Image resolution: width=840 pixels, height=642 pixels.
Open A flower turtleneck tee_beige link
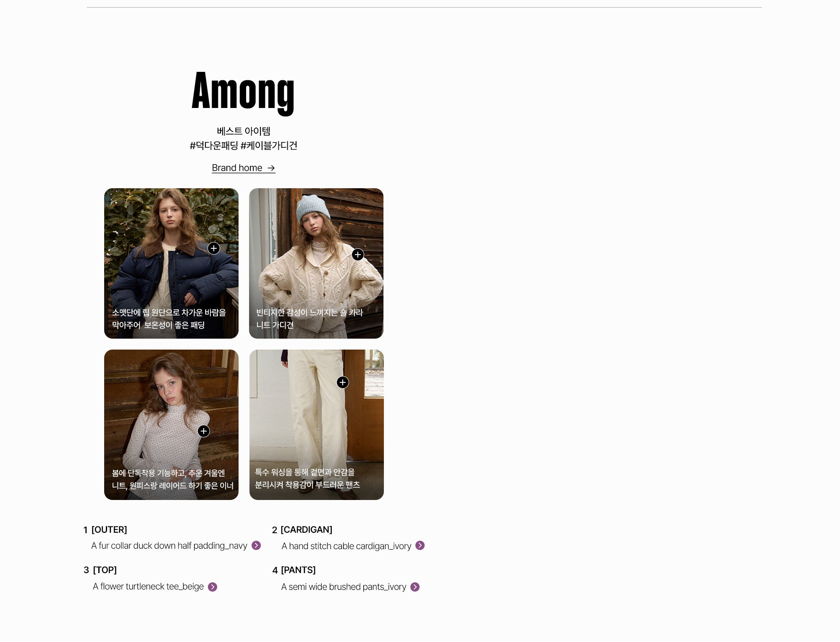tap(148, 587)
